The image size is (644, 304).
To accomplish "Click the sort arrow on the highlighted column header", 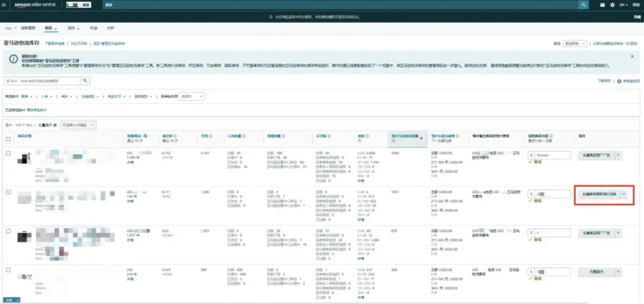I will [x=421, y=139].
